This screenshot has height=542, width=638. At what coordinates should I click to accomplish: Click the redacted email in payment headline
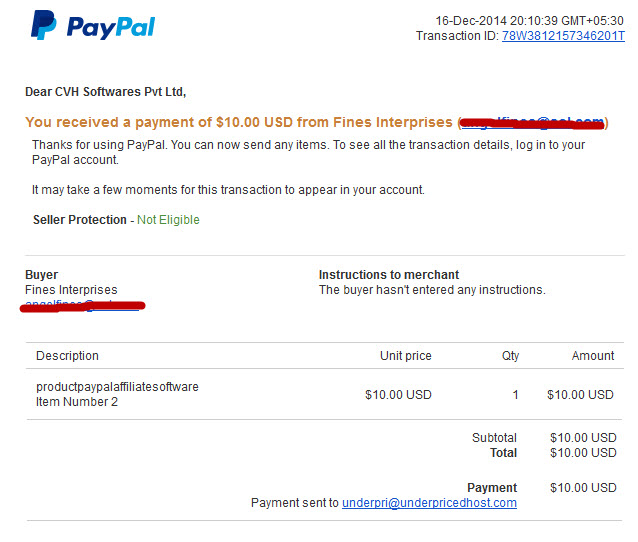532,122
